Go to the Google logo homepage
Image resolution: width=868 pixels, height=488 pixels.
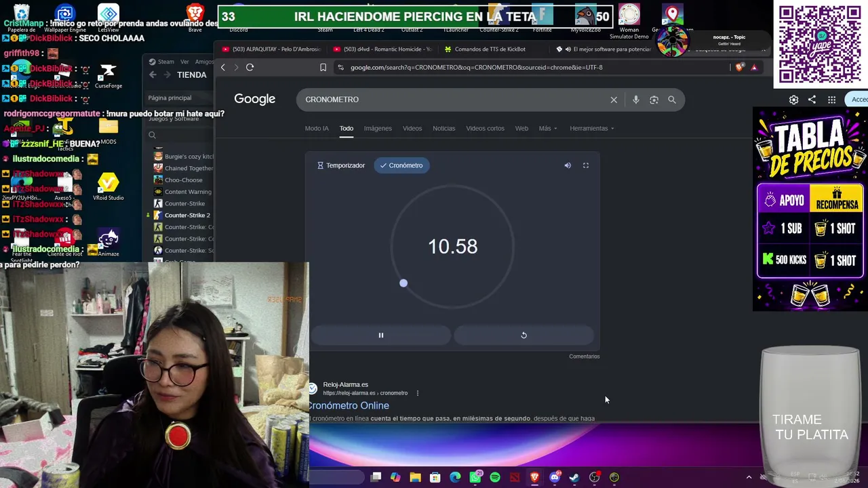(x=255, y=99)
